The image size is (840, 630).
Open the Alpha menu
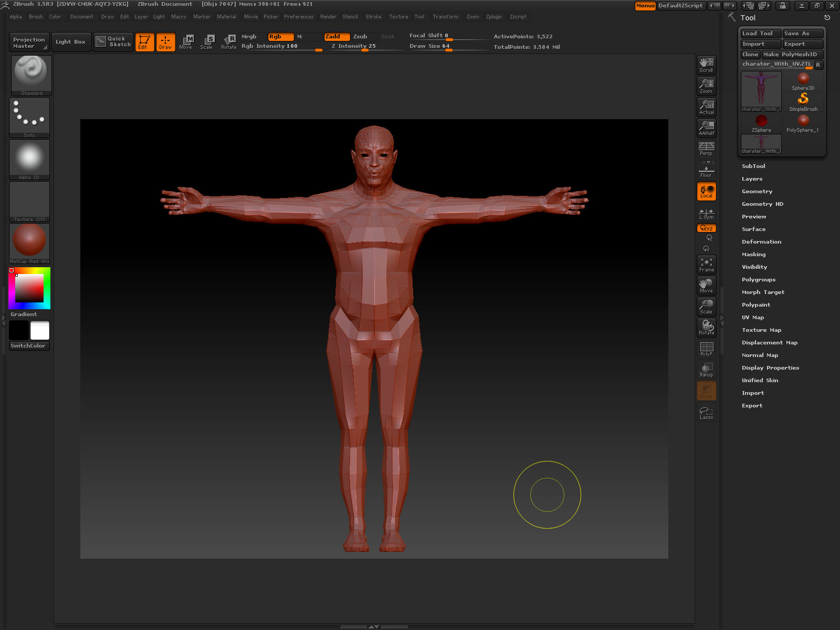pos(16,17)
